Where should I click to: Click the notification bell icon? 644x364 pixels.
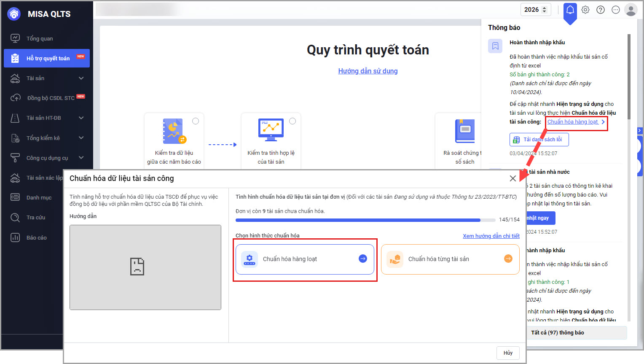570,10
